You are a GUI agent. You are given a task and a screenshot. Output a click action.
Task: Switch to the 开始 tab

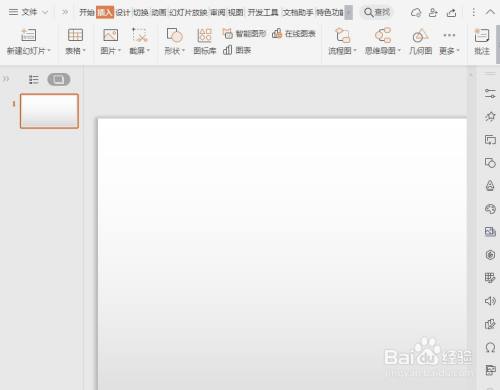click(x=87, y=13)
